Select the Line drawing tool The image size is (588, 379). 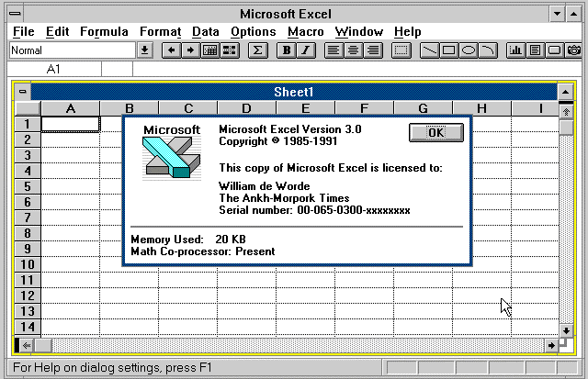pyautogui.click(x=430, y=50)
